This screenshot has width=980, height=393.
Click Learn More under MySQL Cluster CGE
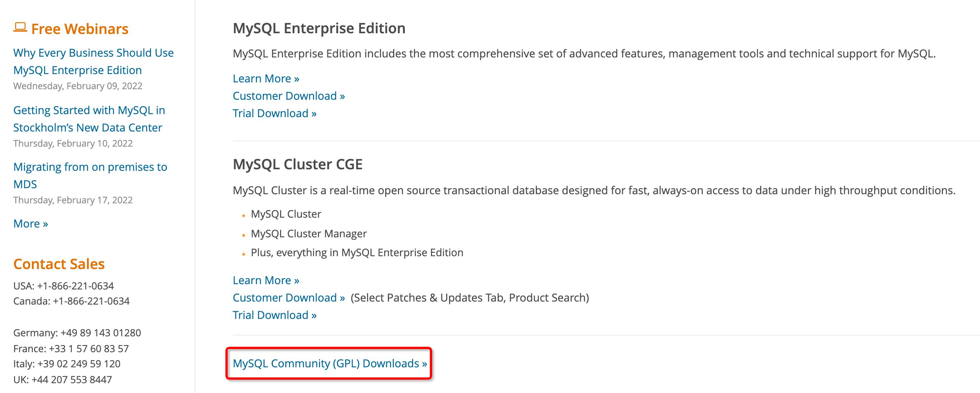click(x=266, y=280)
